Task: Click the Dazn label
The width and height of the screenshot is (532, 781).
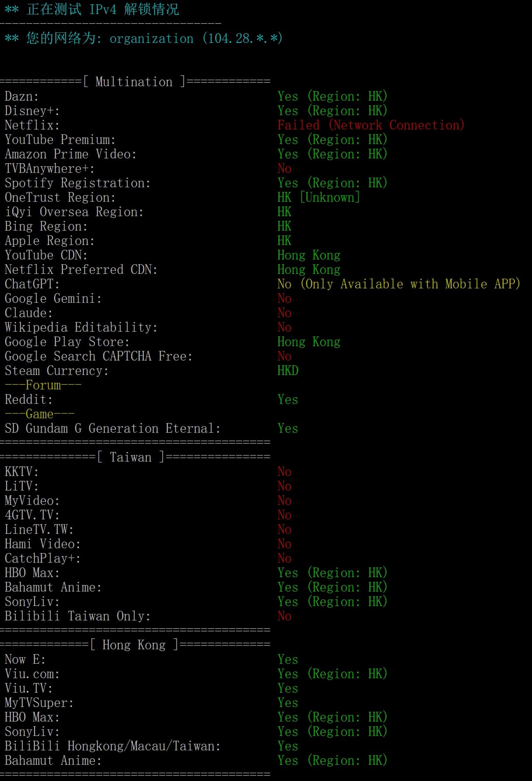Action: click(x=21, y=96)
